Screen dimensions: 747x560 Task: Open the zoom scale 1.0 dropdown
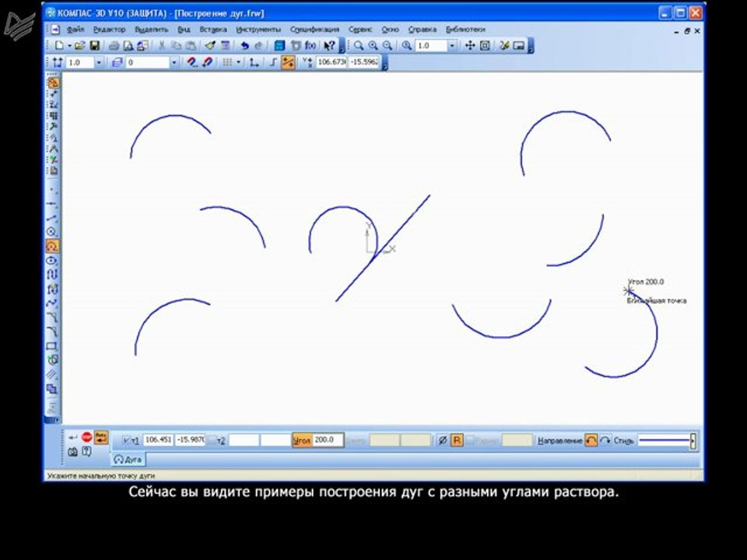pos(452,46)
